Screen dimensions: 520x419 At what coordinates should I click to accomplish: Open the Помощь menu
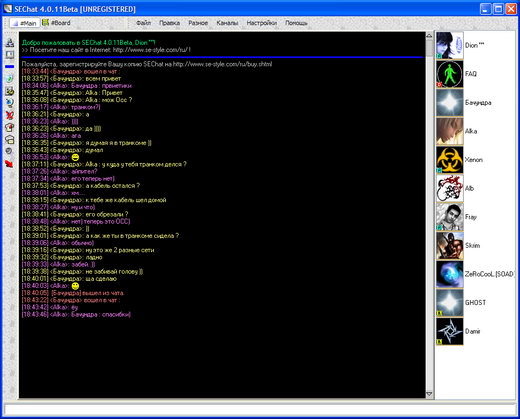pos(296,23)
